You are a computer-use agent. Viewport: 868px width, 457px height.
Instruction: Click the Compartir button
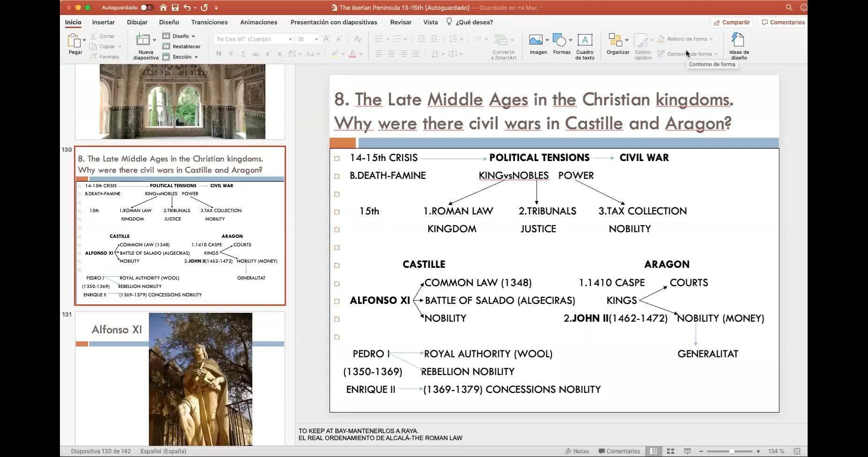pyautogui.click(x=732, y=22)
